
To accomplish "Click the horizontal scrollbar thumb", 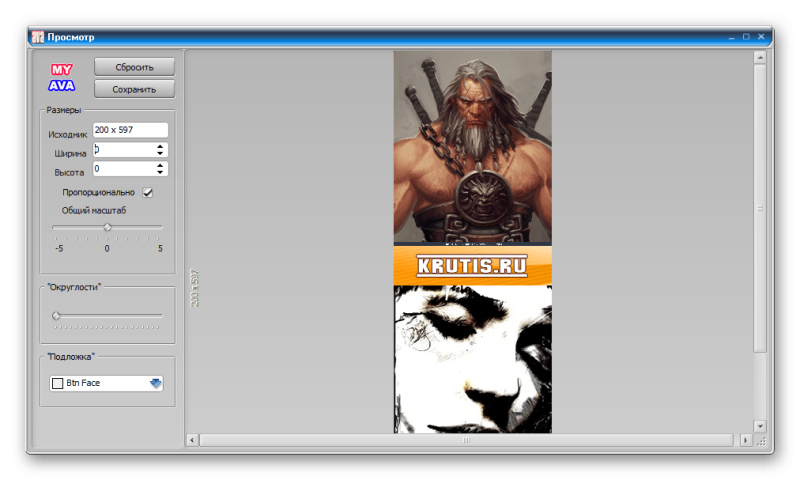I will tap(466, 440).
